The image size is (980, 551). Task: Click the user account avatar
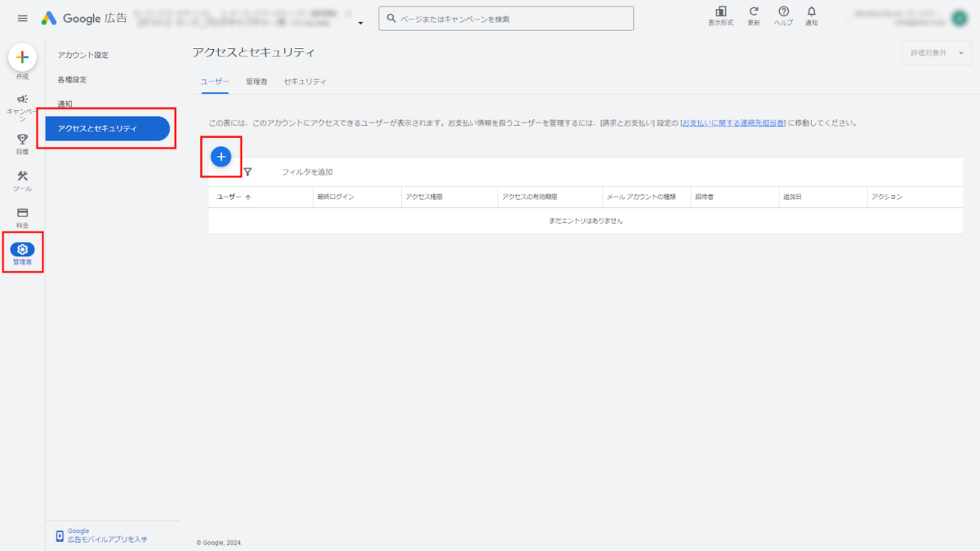coord(959,18)
